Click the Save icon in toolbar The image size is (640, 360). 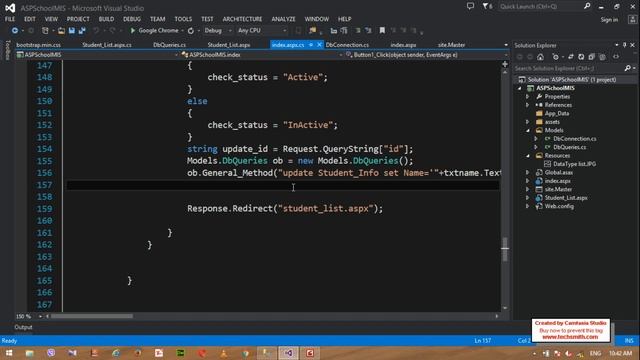(x=72, y=31)
